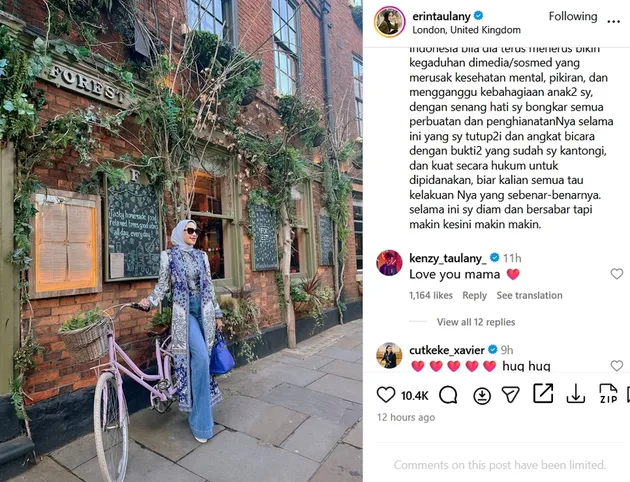Like the post with heart icon
Image resolution: width=630 pixels, height=482 pixels.
point(386,395)
